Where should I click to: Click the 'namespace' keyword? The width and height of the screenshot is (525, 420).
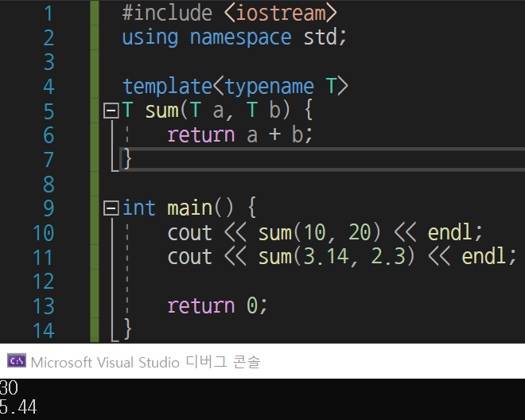[x=241, y=37]
